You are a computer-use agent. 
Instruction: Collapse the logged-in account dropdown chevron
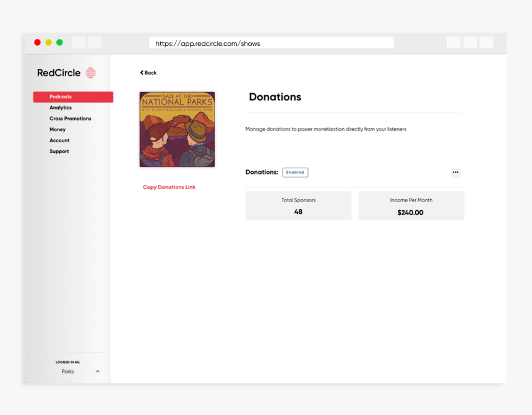pyautogui.click(x=97, y=371)
